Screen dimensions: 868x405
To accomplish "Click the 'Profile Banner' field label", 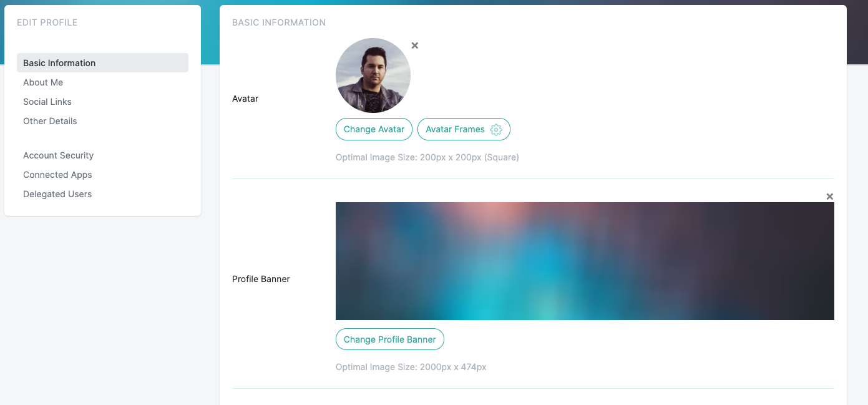I will pyautogui.click(x=261, y=279).
